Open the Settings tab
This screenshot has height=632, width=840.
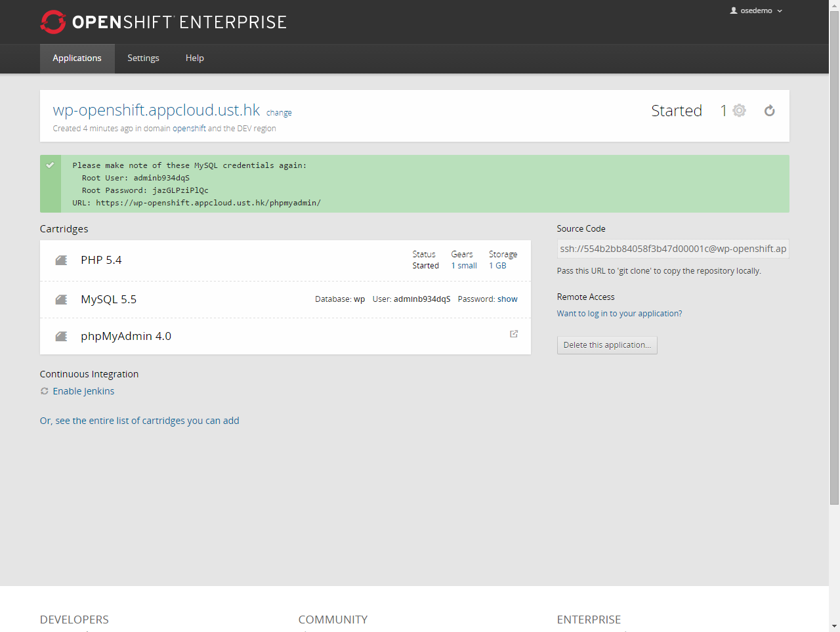[143, 58]
